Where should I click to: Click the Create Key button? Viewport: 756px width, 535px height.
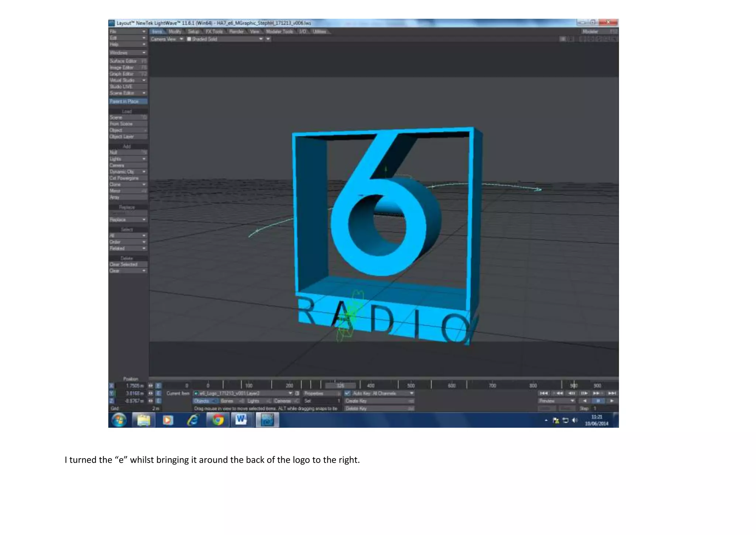pyautogui.click(x=379, y=401)
